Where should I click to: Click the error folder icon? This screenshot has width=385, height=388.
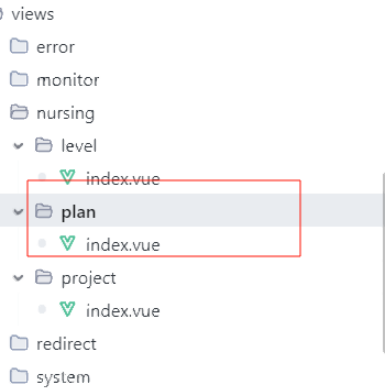(x=19, y=46)
